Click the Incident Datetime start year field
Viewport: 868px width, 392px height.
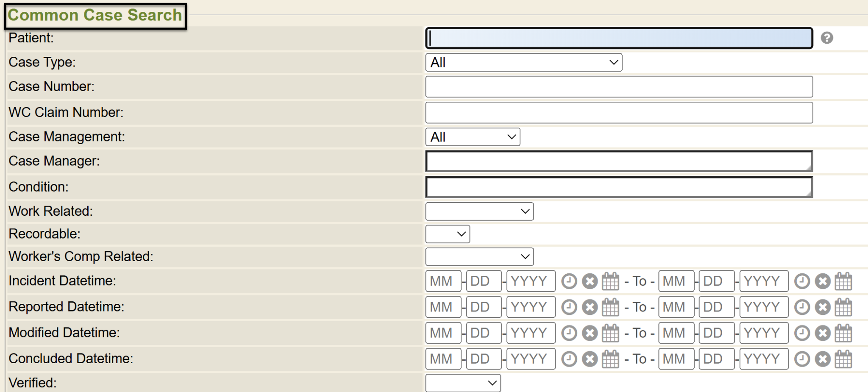pos(531,281)
